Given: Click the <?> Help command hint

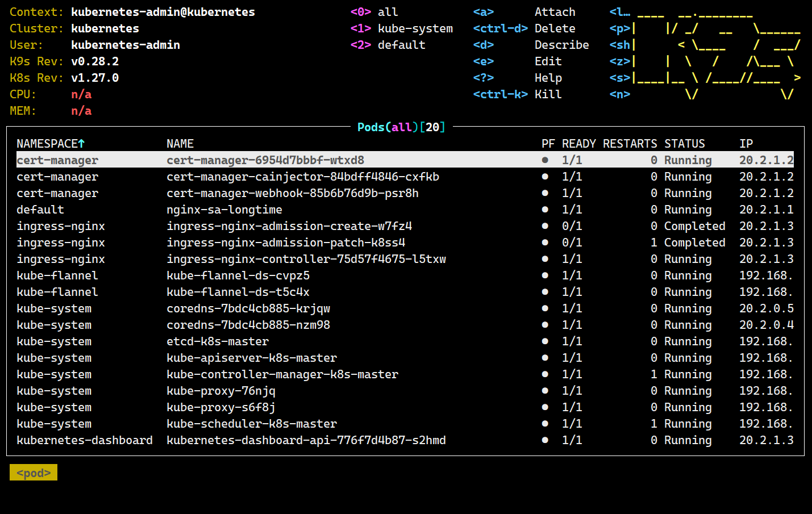Looking at the screenshot, I should [x=518, y=78].
